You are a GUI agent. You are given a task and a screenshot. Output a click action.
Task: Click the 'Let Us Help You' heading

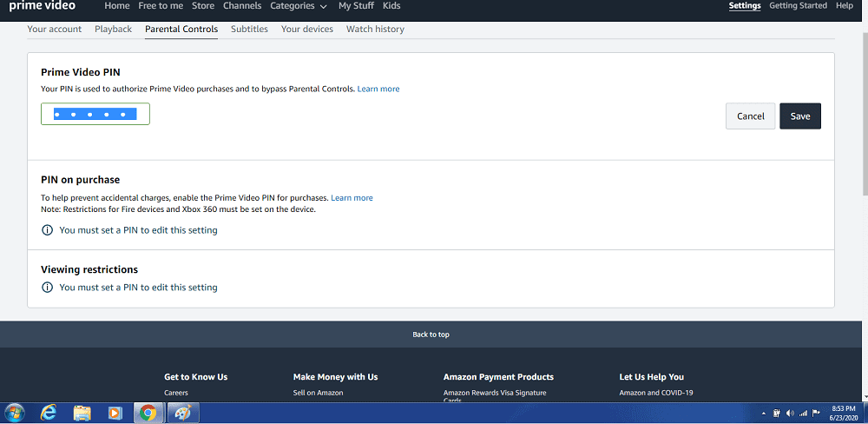pos(652,377)
